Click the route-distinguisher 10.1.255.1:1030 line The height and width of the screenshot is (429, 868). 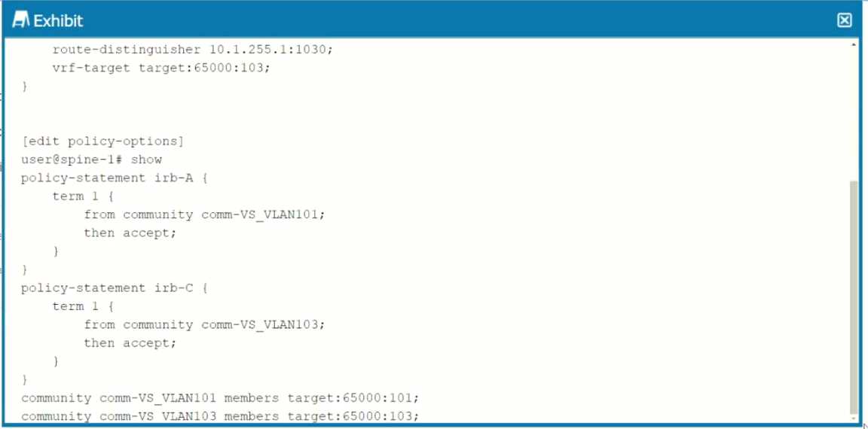(x=193, y=49)
